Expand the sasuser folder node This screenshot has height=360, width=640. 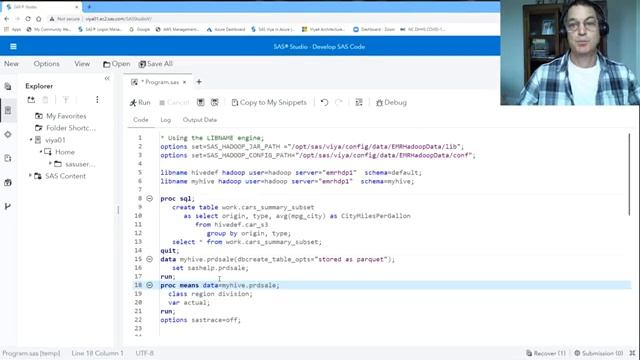50,164
